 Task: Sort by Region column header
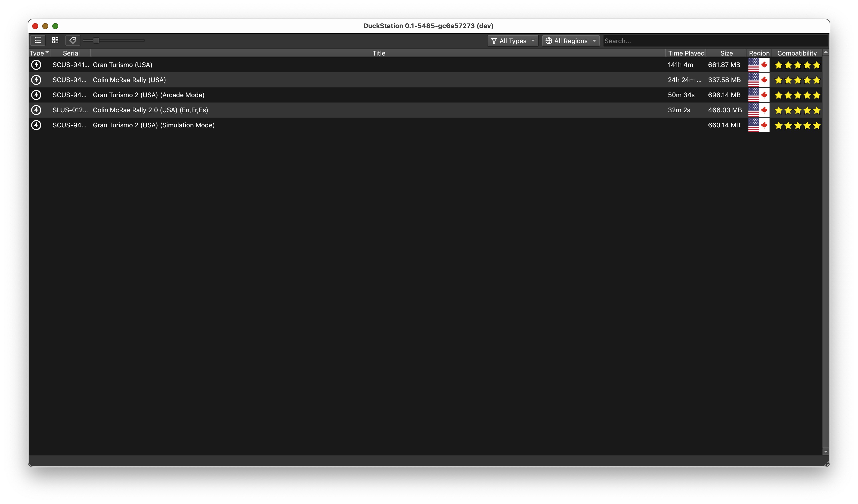[x=759, y=53]
